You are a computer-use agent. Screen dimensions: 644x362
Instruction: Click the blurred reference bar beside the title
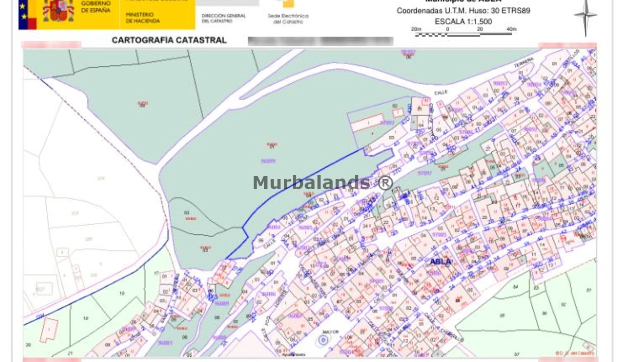pos(320,41)
